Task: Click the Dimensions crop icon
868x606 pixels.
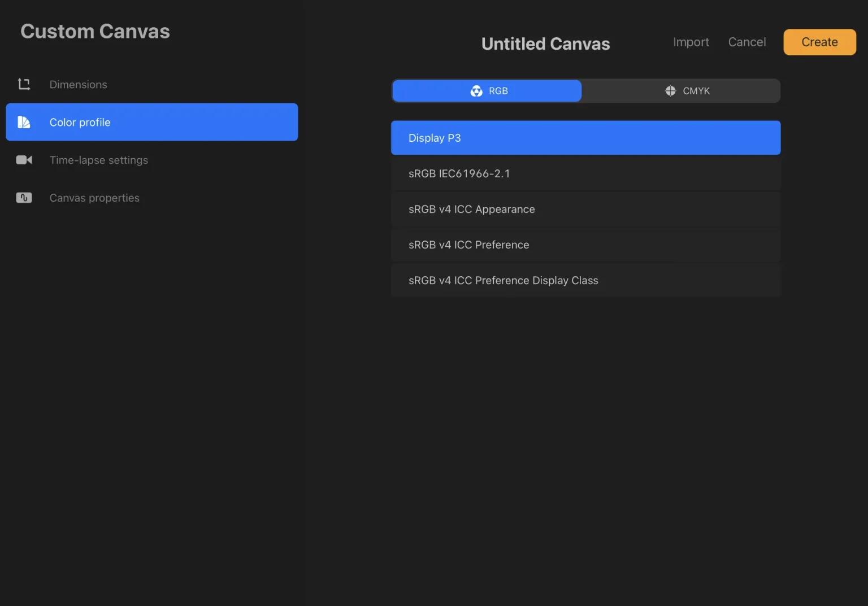Action: coord(24,85)
